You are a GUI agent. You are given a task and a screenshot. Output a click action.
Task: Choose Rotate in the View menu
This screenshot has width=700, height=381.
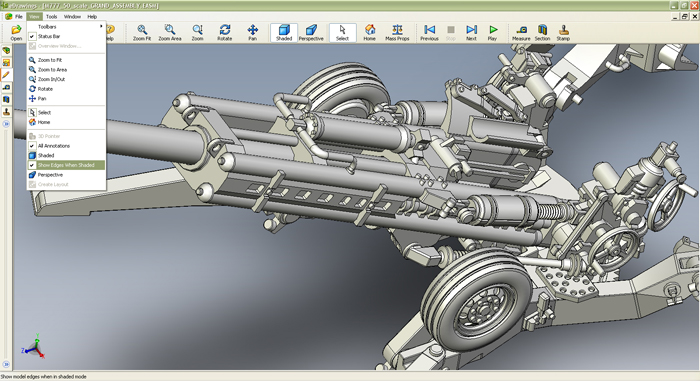coord(66,89)
